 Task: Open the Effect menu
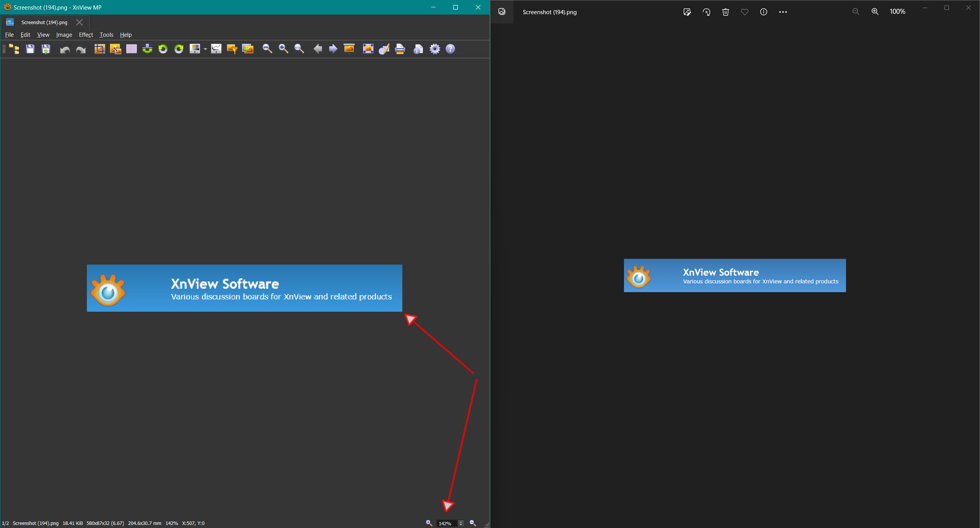point(86,35)
